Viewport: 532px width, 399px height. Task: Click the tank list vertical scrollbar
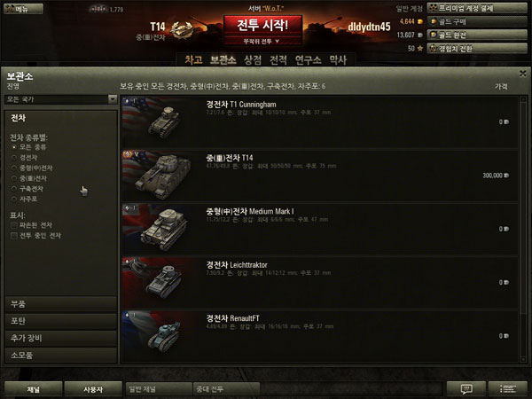click(523, 230)
